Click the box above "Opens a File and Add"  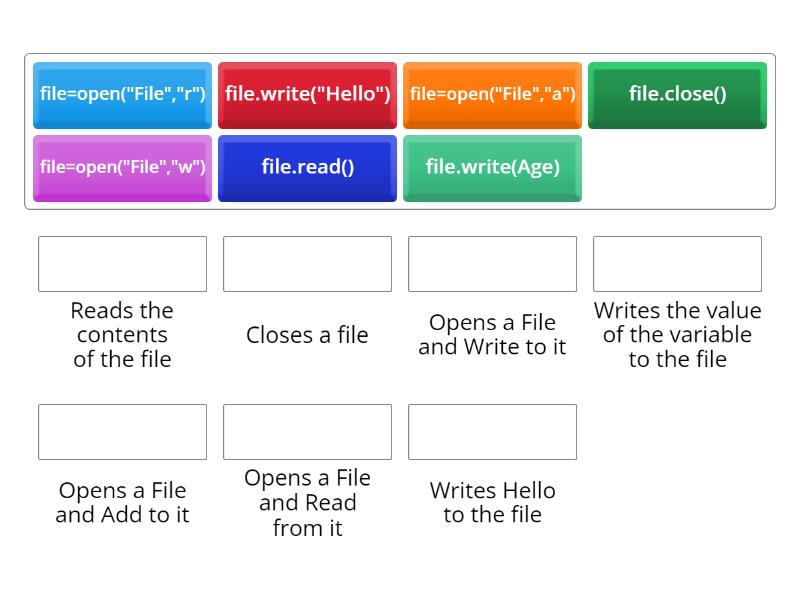(x=122, y=432)
